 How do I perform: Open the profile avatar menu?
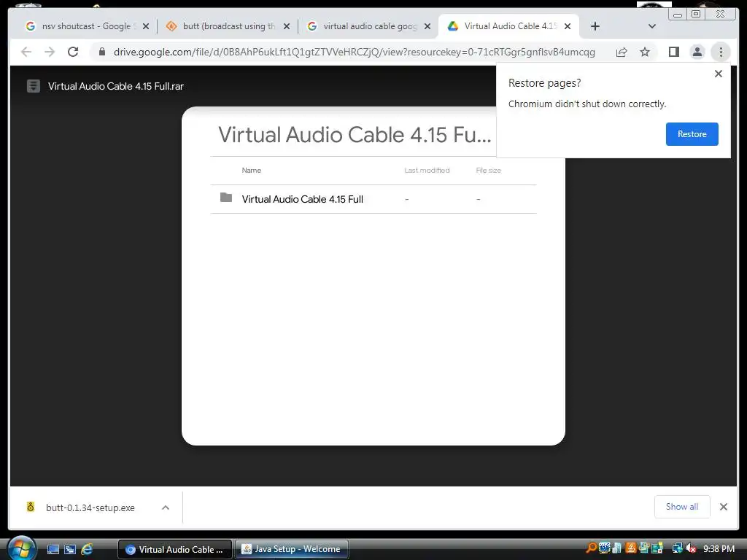pos(697,52)
